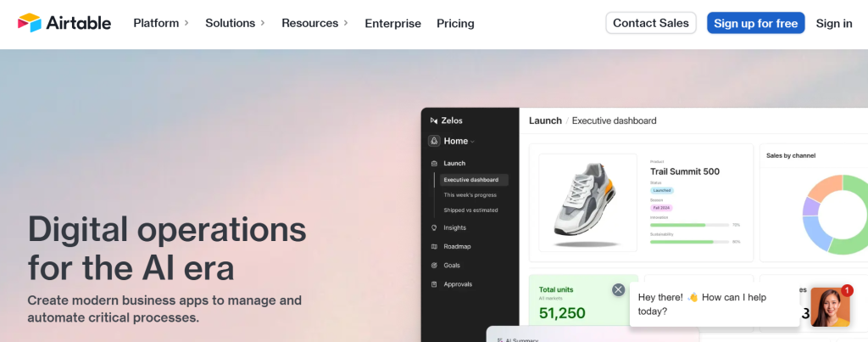Click the Roadmap map icon

pyautogui.click(x=434, y=246)
